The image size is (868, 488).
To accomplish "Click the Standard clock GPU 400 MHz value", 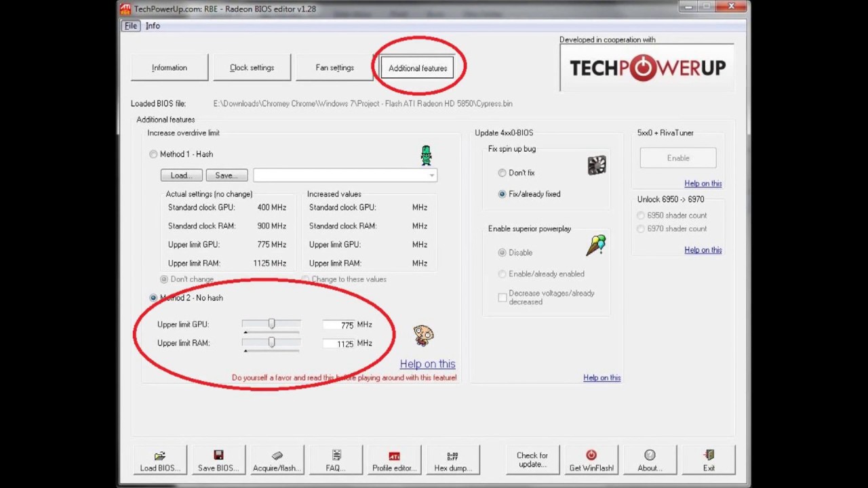I will [271, 207].
